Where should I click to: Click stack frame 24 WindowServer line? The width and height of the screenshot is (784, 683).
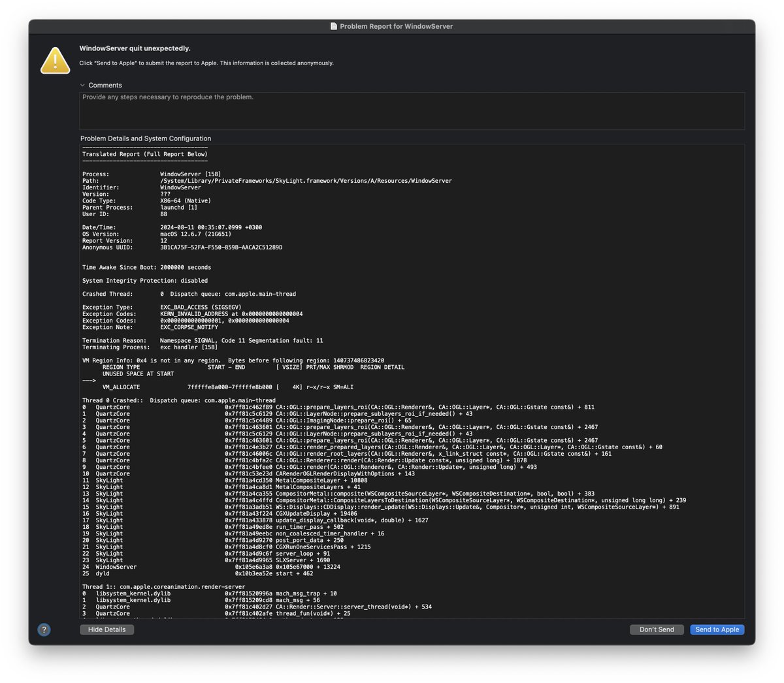[211, 567]
